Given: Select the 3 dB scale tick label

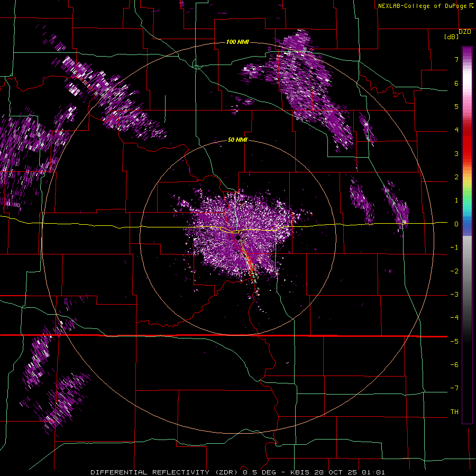Looking at the screenshot, I should (x=456, y=153).
